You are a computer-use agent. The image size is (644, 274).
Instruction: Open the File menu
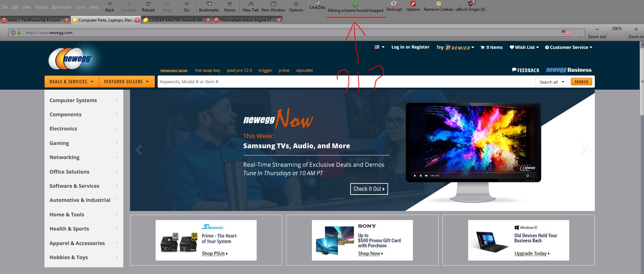coord(5,7)
